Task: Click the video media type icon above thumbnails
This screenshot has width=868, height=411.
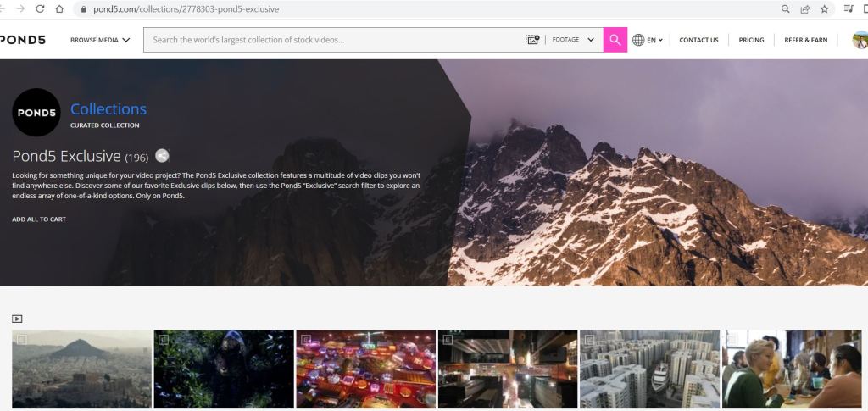Action: click(x=17, y=319)
